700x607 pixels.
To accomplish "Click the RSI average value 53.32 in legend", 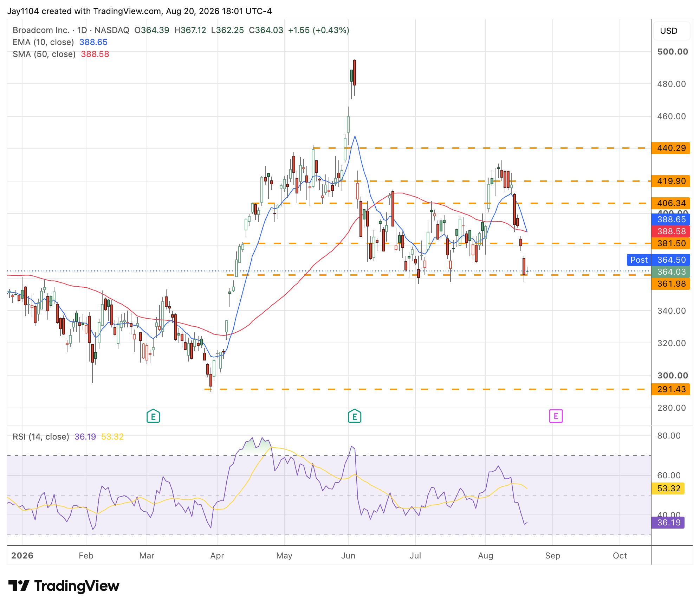I will (112, 437).
